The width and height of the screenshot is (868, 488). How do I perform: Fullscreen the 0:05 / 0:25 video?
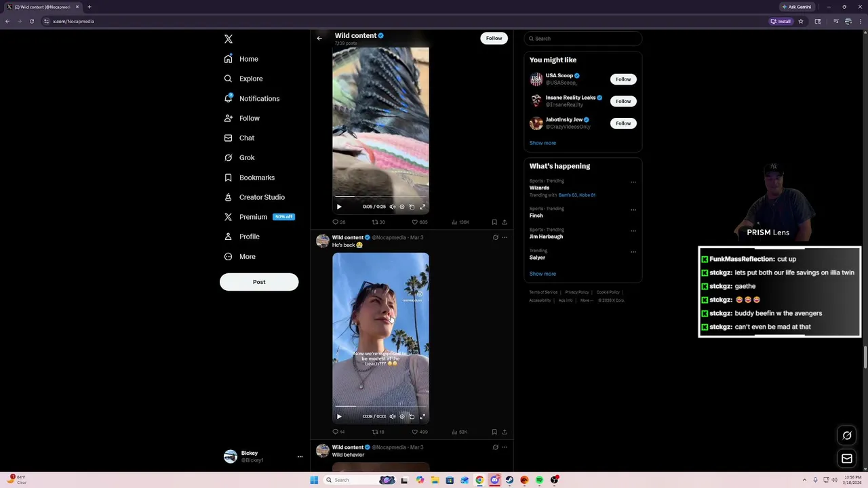pyautogui.click(x=422, y=207)
